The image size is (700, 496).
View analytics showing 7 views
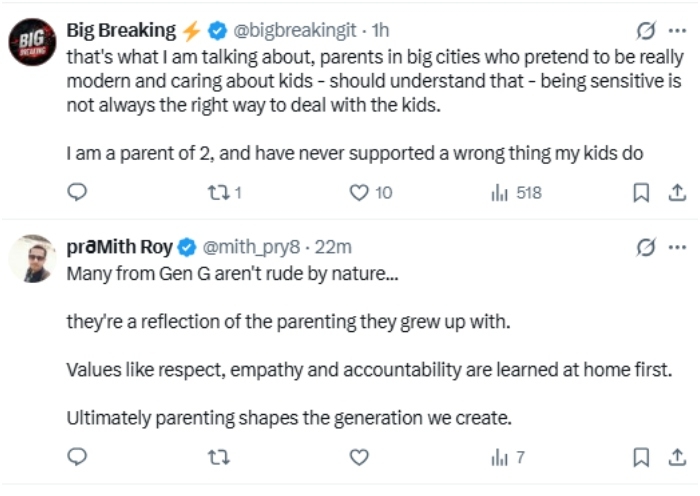pyautogui.click(x=508, y=457)
